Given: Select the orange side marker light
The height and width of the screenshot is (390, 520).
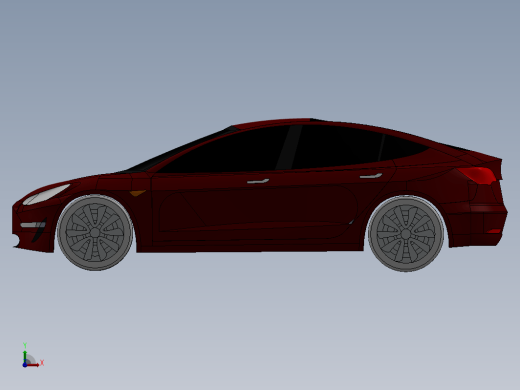Looking at the screenshot, I should pyautogui.click(x=138, y=193).
